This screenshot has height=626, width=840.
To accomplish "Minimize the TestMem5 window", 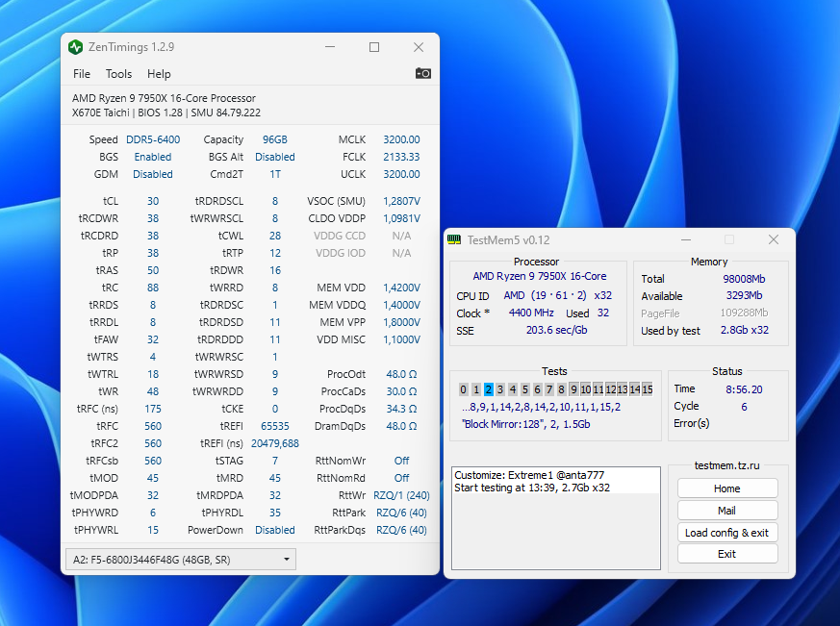I will click(x=684, y=239).
